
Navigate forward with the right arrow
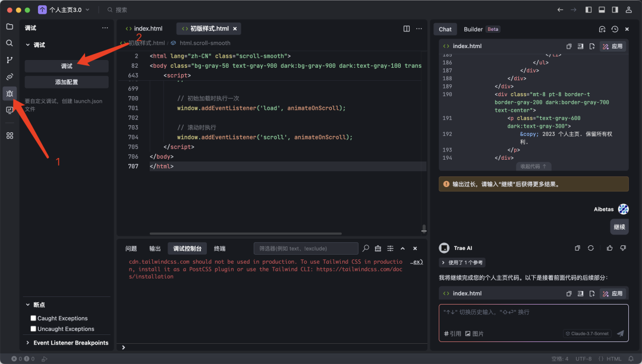[x=573, y=10]
